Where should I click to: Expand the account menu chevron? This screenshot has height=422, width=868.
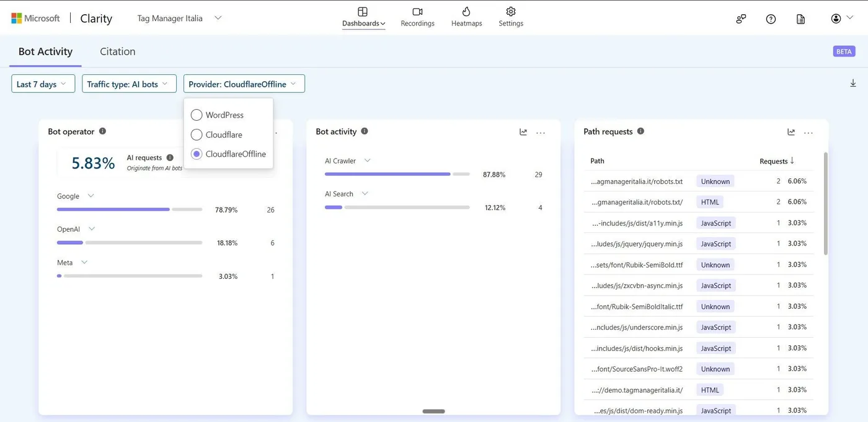tap(850, 18)
